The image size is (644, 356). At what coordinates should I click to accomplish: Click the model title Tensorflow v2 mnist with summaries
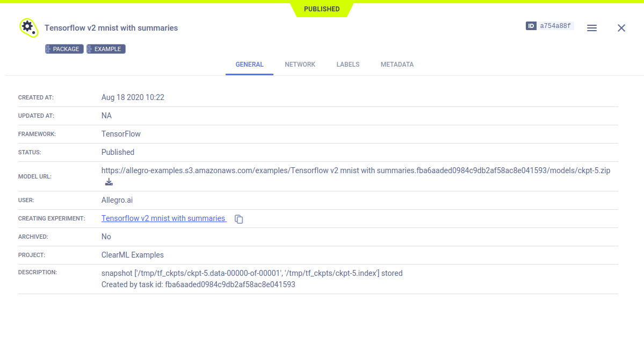point(111,28)
